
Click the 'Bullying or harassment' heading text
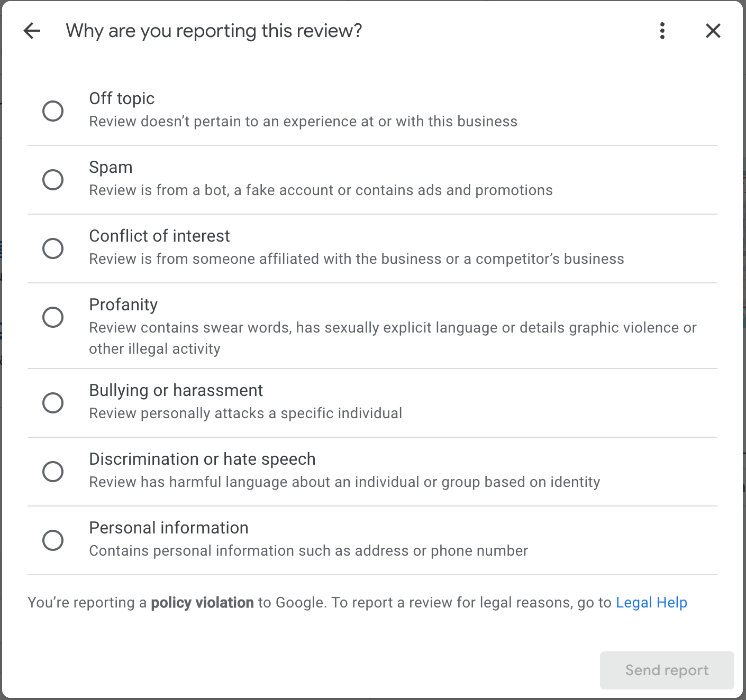point(176,390)
